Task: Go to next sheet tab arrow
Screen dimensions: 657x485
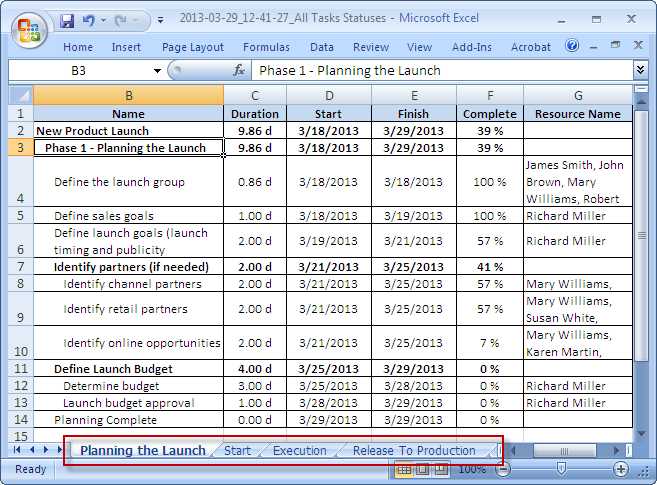Action: [x=44, y=451]
